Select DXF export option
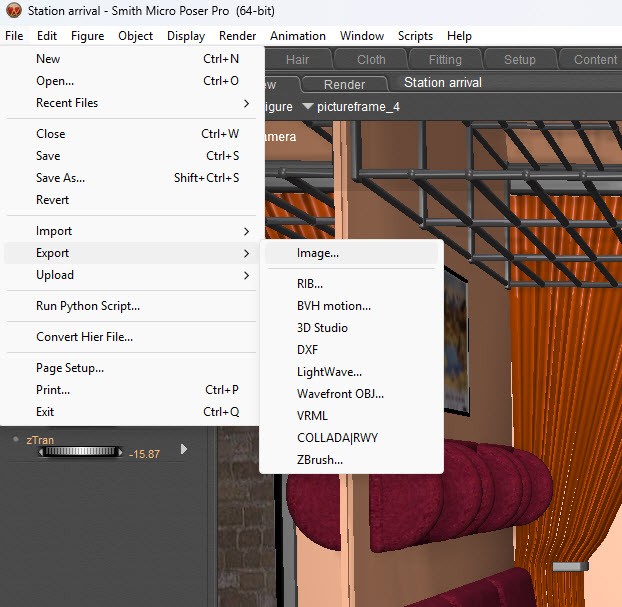This screenshot has width=622, height=607. (351, 350)
